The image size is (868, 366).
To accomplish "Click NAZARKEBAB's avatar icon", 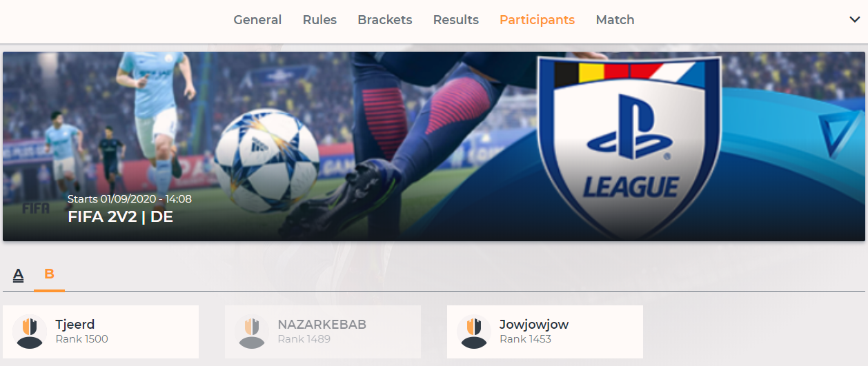I will coord(252,332).
